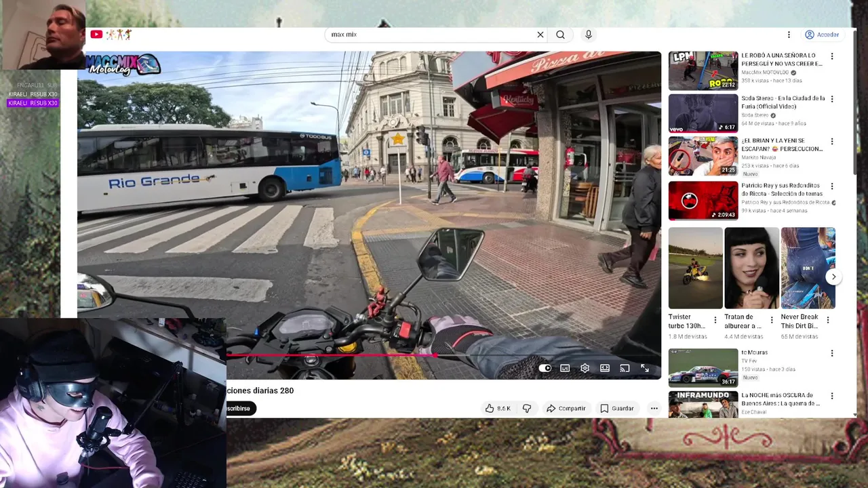
Task: Switch the player to theater mode
Action: [x=605, y=368]
